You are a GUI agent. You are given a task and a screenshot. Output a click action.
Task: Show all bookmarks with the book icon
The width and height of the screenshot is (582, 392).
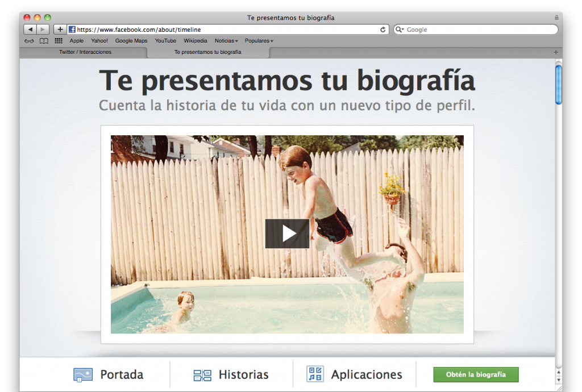(44, 41)
